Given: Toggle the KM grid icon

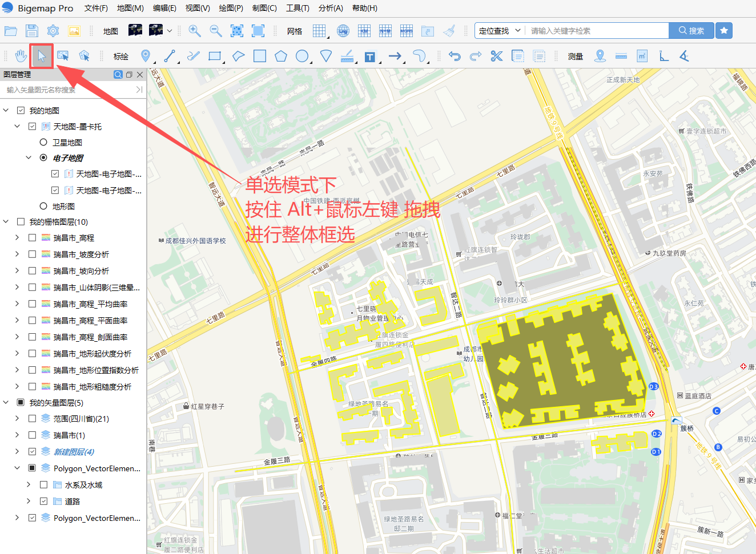Looking at the screenshot, I should click(x=364, y=31).
